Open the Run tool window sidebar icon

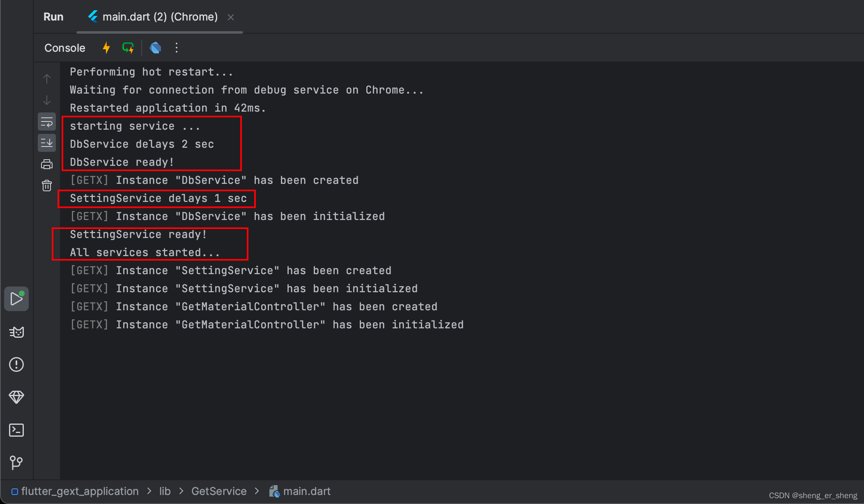[x=16, y=298]
